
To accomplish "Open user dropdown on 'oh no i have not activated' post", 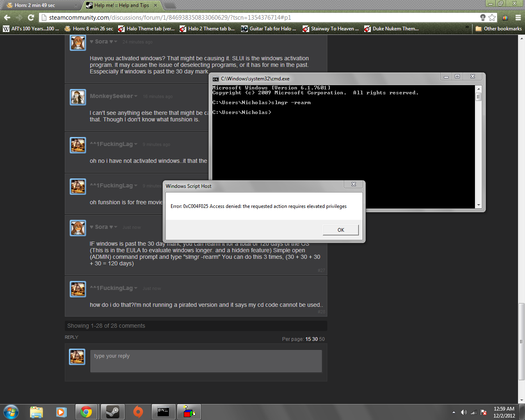I will coord(136,144).
